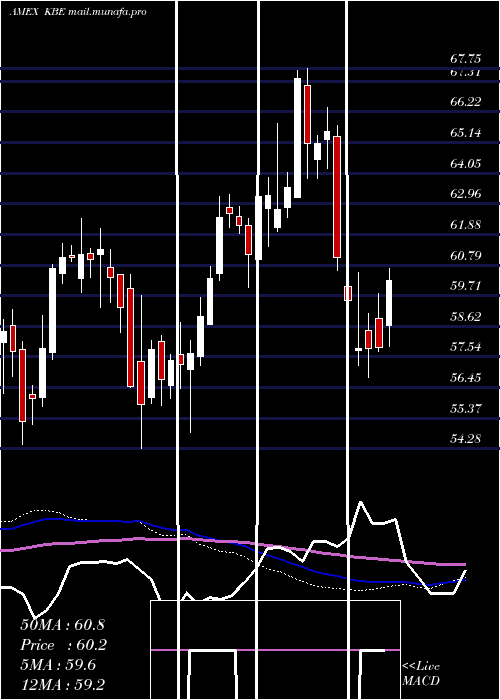Click the 58.62 price axis value
Image resolution: width=500 pixels, height=700 pixels.
point(466,317)
